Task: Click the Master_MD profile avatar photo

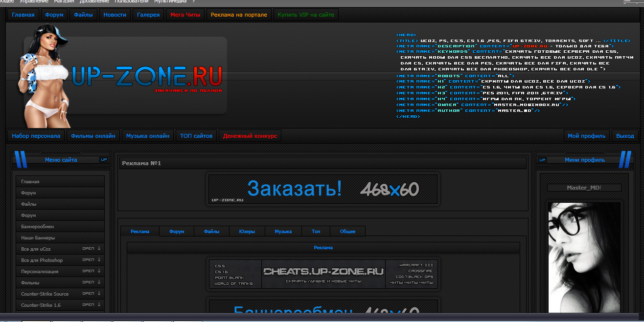Action: 584,258
